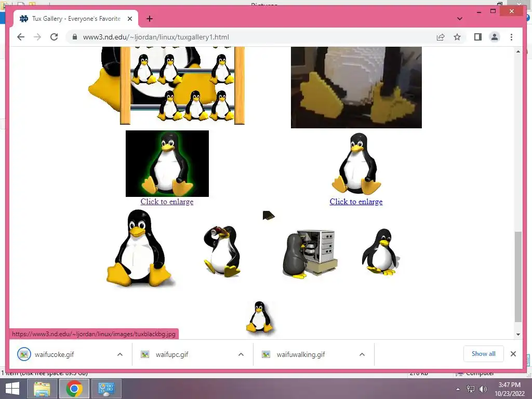Open Control Panel taskbar app
The height and width of the screenshot is (399, 532).
point(107,389)
